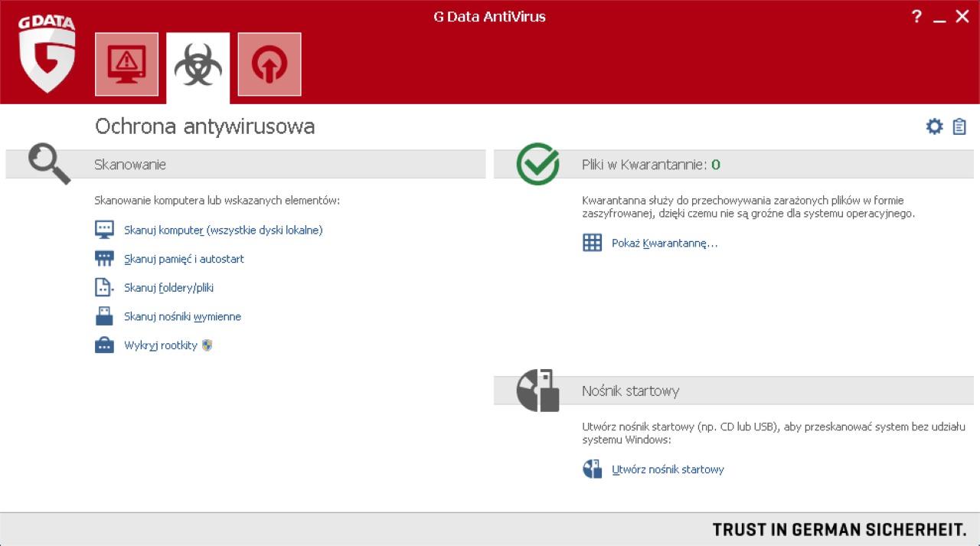
Task: Click the green checkmark quarantine status icon
Action: 538,164
